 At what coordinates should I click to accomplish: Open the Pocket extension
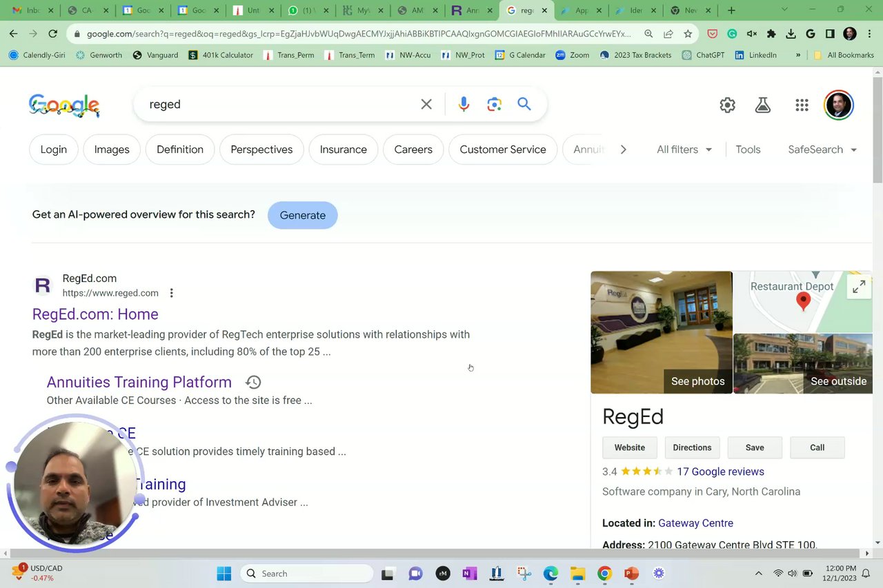pyautogui.click(x=713, y=34)
